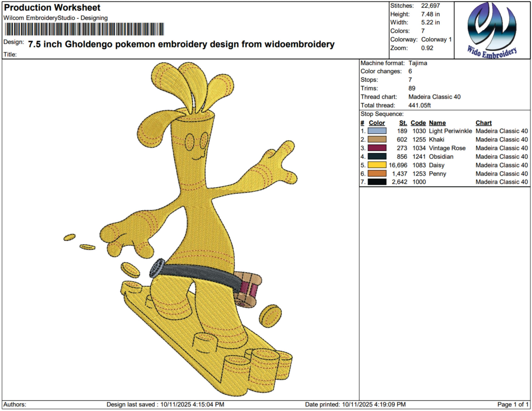
Task: Click the barcode under the header
Action: click(84, 29)
